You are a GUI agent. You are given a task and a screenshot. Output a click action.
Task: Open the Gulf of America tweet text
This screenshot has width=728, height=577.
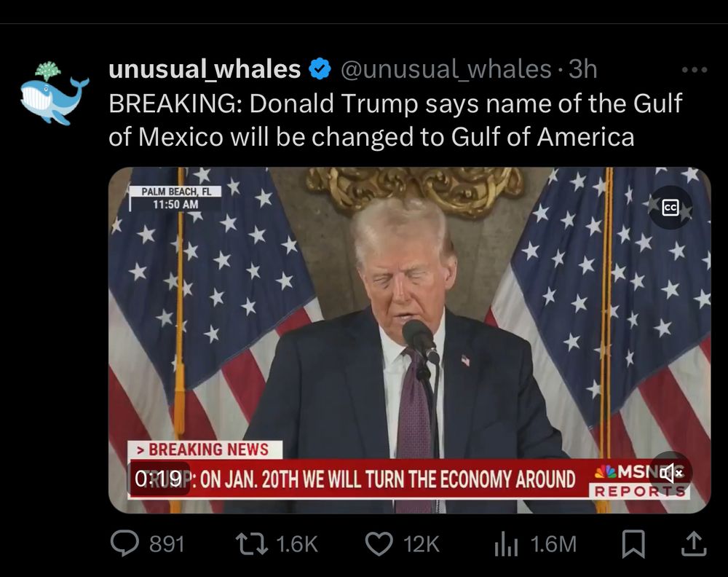tap(395, 120)
